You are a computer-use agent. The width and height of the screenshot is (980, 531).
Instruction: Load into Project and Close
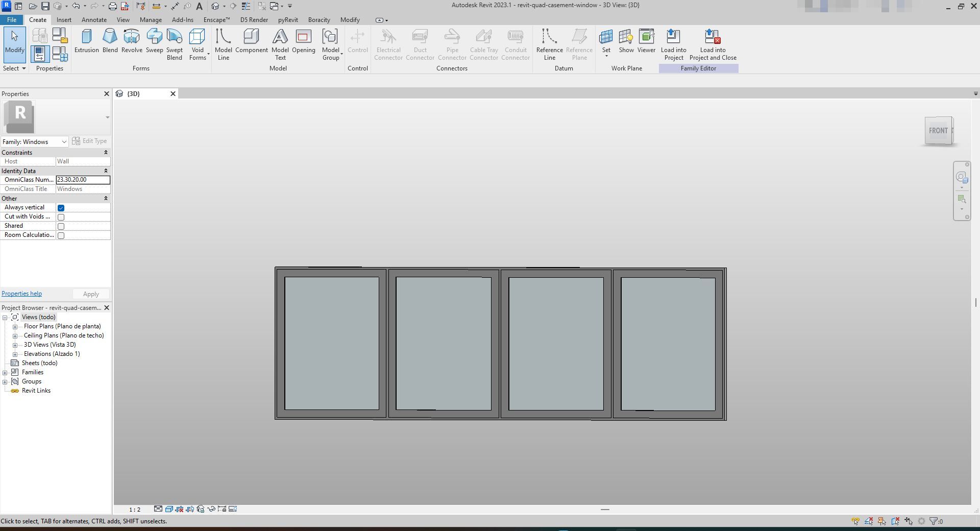713,44
